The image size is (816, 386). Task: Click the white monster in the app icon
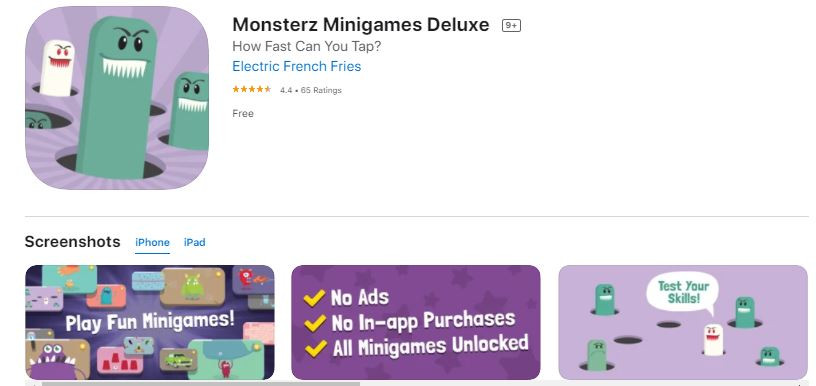tap(57, 68)
